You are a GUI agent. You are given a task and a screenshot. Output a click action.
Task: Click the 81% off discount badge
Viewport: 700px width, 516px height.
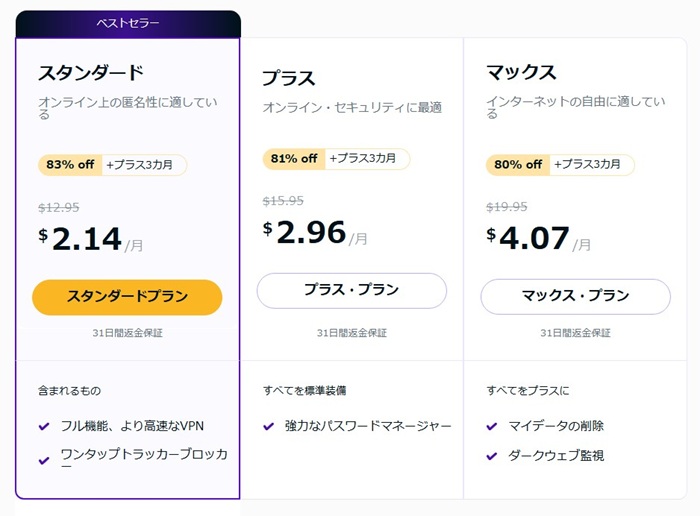click(x=294, y=159)
